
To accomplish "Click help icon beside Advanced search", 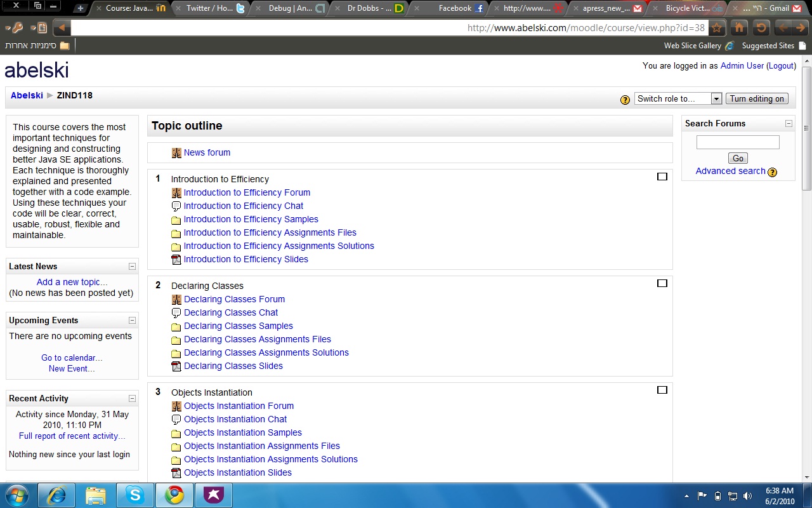I will tap(772, 172).
